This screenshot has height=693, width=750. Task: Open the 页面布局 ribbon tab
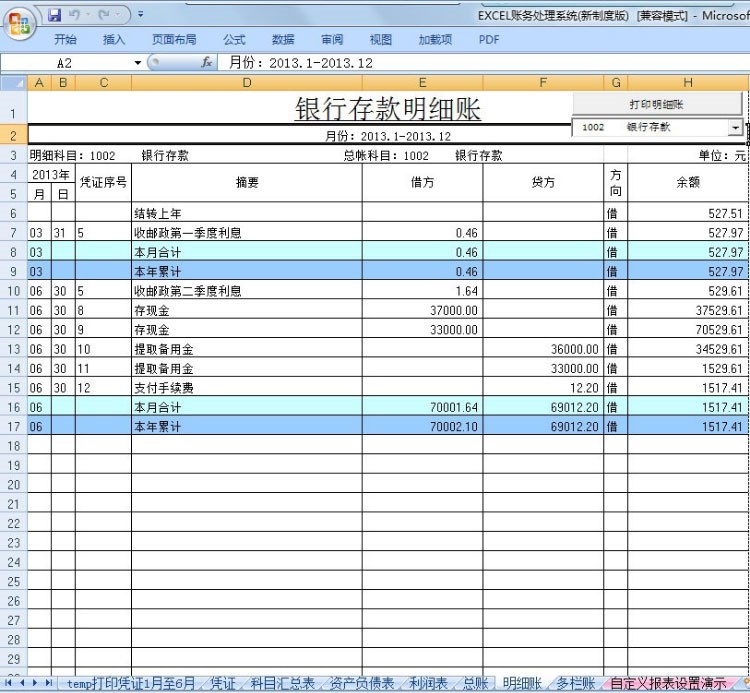coord(174,40)
